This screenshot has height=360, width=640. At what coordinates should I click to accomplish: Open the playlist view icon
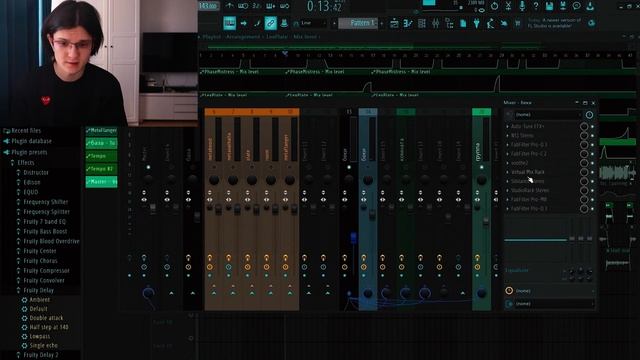(x=394, y=23)
